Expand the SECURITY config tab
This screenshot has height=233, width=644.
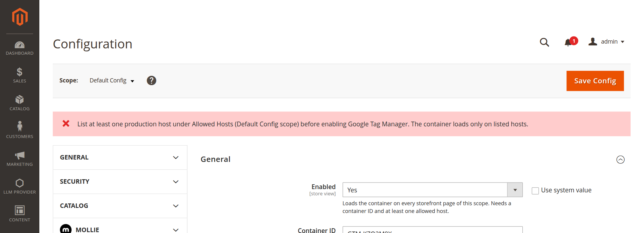(x=120, y=182)
